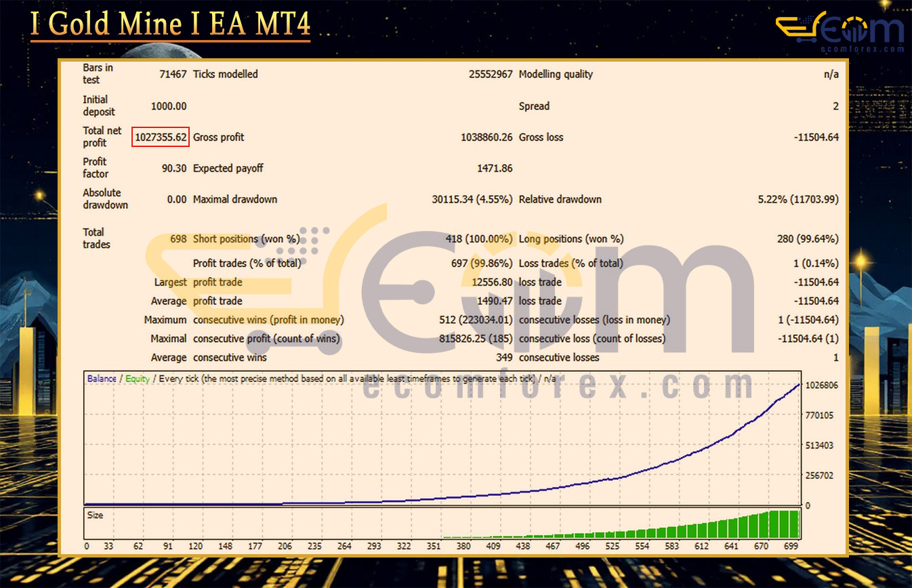Screen dimensions: 912x588
Task: Click the I Gold Mine I EA MT4 title
Action: pyautogui.click(x=170, y=24)
